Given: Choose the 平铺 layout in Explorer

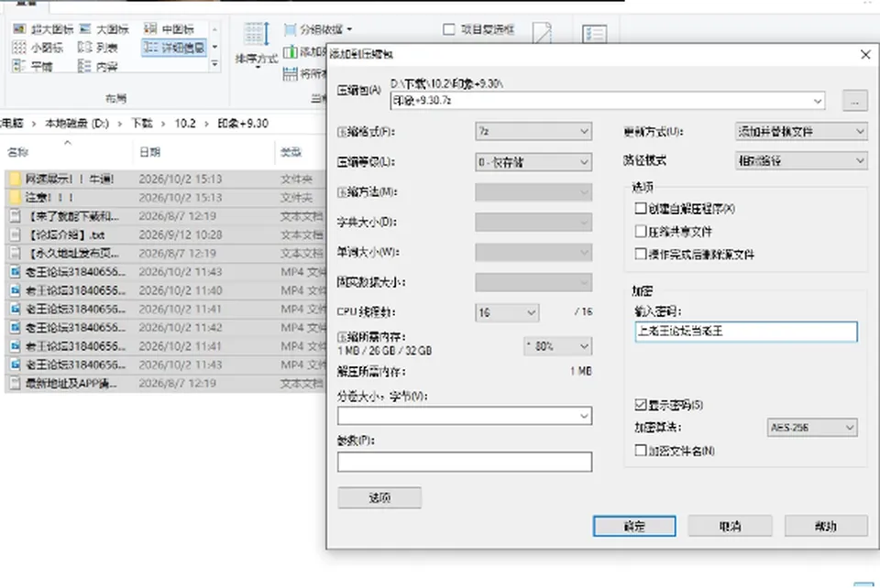Looking at the screenshot, I should [33, 66].
